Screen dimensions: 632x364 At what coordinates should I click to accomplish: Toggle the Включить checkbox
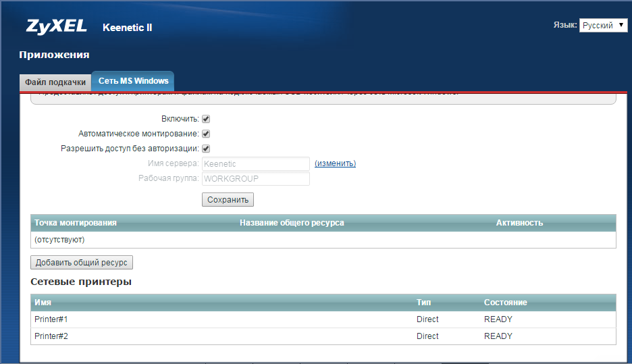click(x=207, y=119)
